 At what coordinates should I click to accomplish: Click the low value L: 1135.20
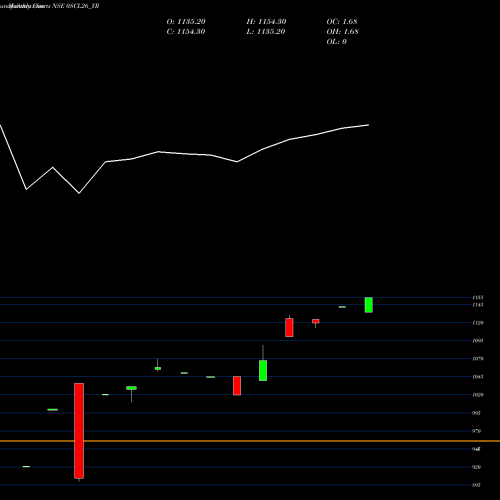click(x=266, y=32)
